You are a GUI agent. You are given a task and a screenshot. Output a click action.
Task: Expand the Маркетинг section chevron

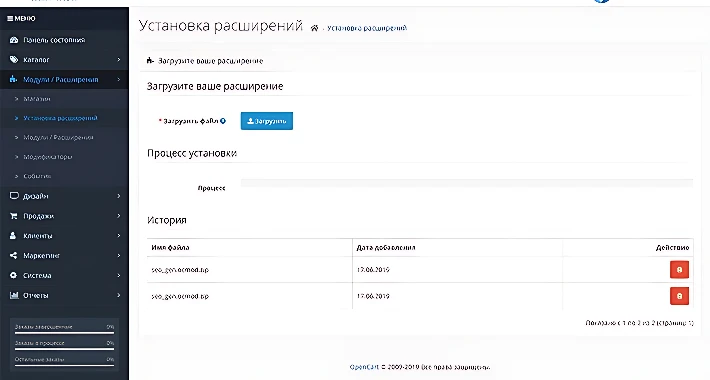pos(119,255)
